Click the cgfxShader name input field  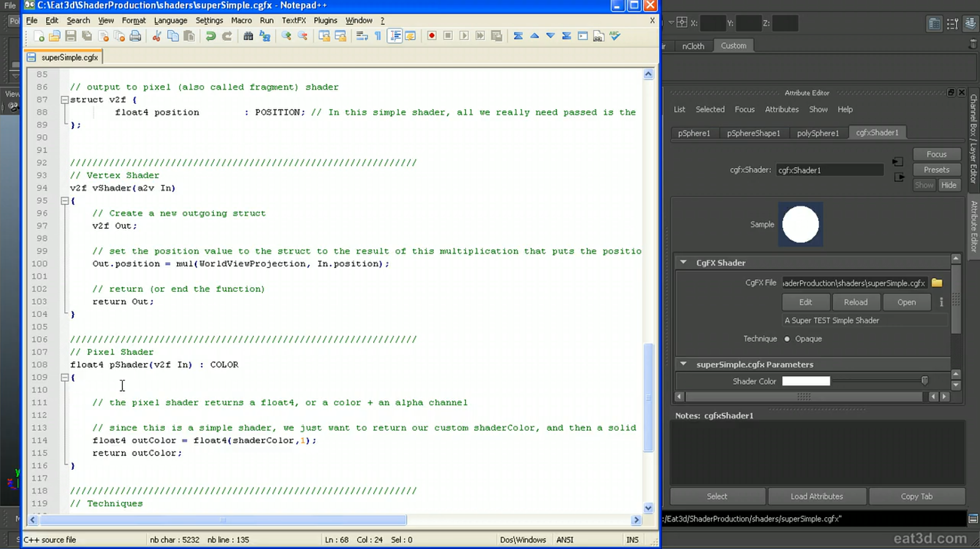pyautogui.click(x=829, y=171)
